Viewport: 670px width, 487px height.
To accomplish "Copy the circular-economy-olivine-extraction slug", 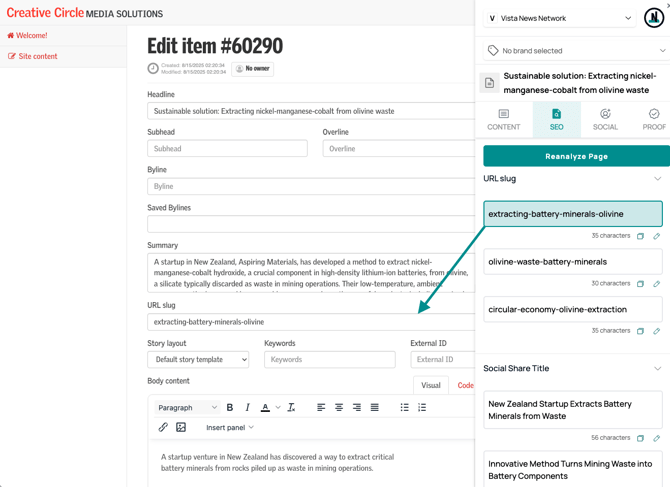I will pos(640,331).
